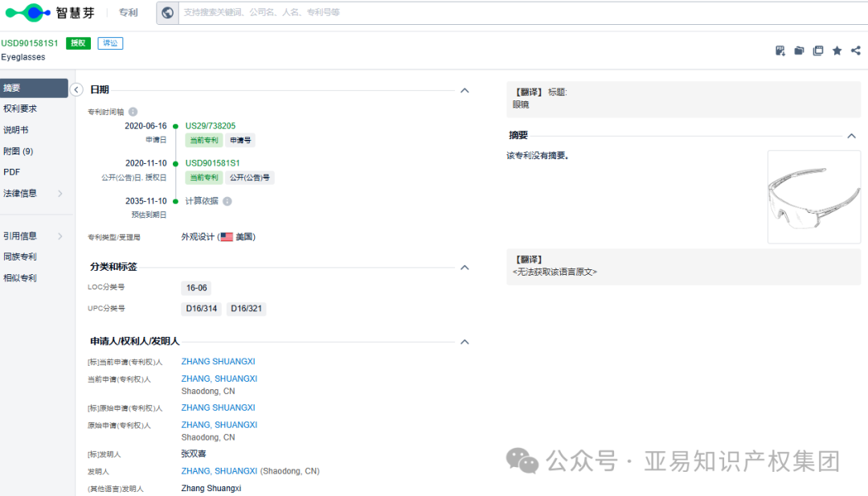The image size is (868, 496).
Task: Open the US29/738205 application link
Action: pos(209,125)
